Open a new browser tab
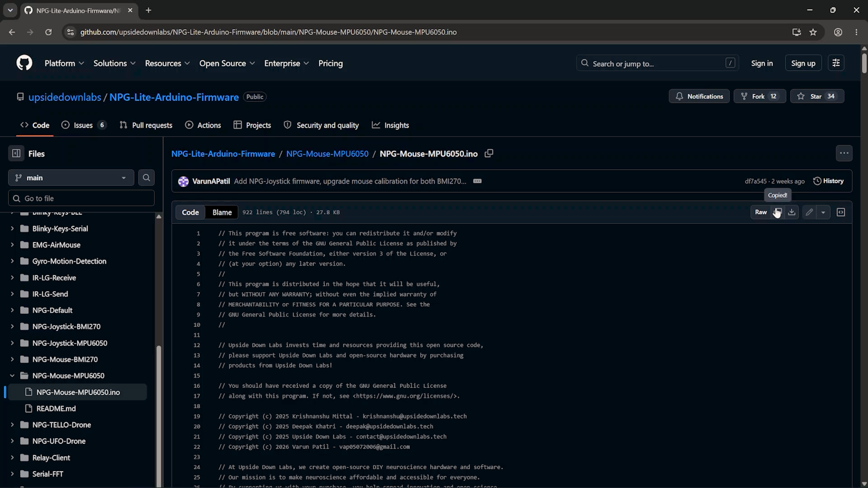Image resolution: width=868 pixels, height=488 pixels. pos(148,10)
